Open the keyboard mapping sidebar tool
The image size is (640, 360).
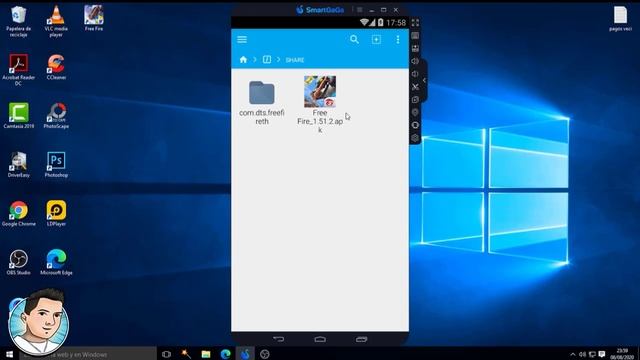pos(415,36)
